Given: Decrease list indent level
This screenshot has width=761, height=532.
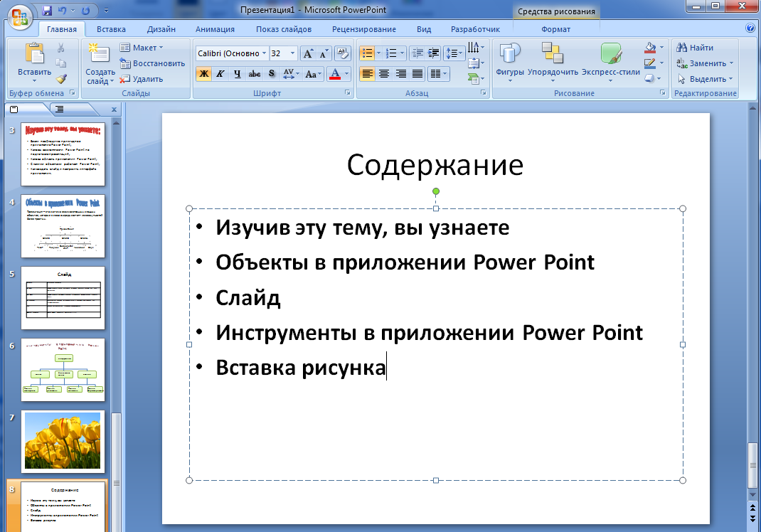Looking at the screenshot, I should pyautogui.click(x=417, y=53).
